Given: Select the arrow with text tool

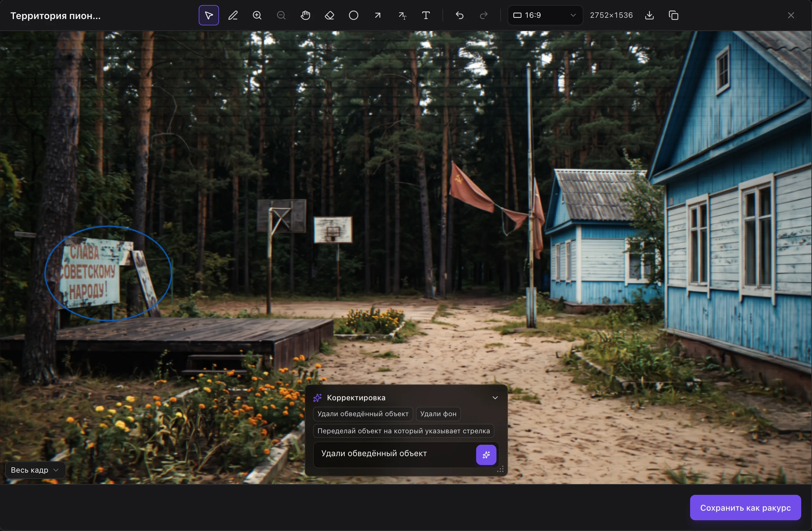Looking at the screenshot, I should coord(402,15).
